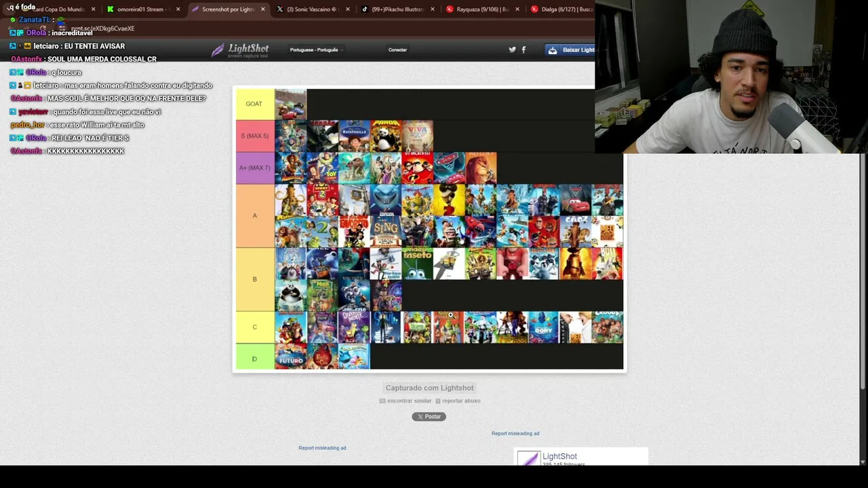
Task: Click the Kick favicon on omoreira01 Stream tab
Action: (x=111, y=9)
